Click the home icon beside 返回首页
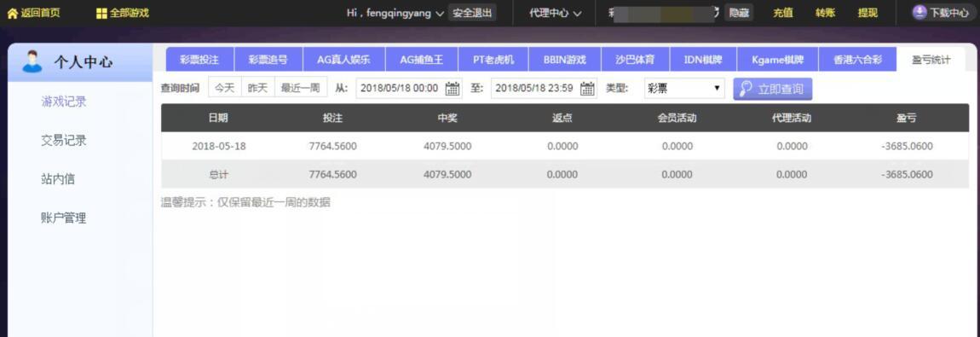980x337 pixels. point(12,13)
